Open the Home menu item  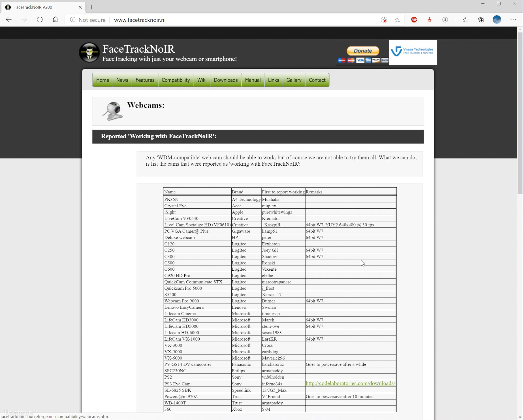[x=103, y=80]
